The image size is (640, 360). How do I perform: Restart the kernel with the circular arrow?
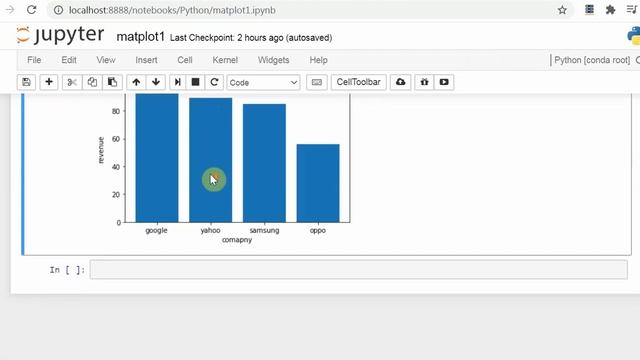pos(214,82)
